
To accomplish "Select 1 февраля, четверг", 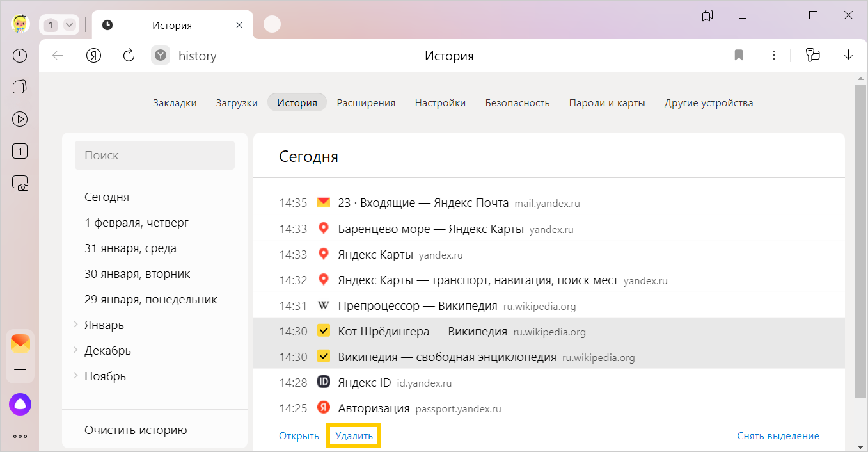I will click(136, 222).
